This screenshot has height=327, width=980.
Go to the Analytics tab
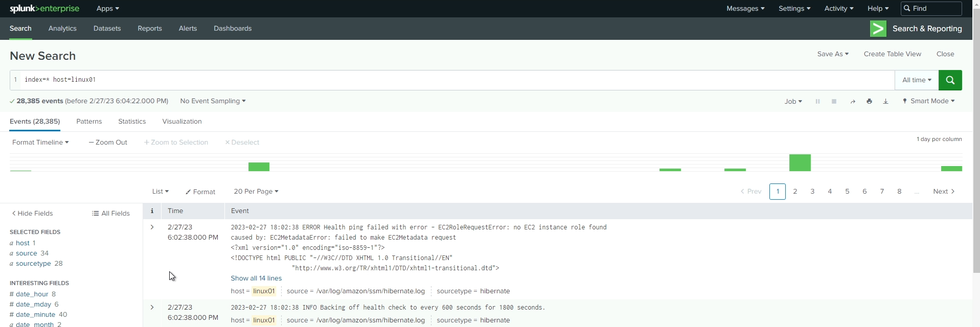[x=62, y=29]
